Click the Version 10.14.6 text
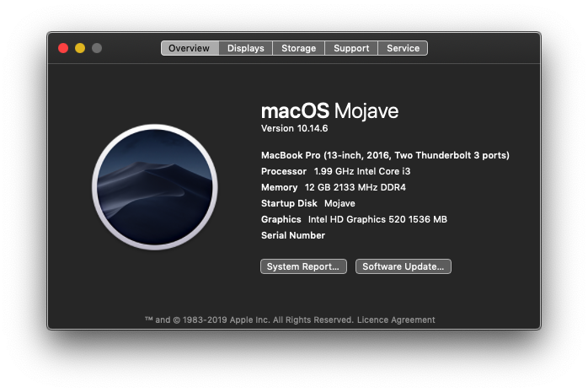This screenshot has height=392, width=588. point(294,128)
